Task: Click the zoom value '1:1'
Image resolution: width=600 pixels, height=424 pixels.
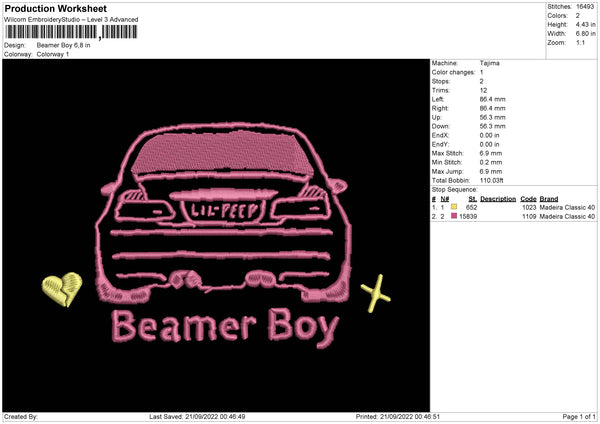Action: pos(580,42)
